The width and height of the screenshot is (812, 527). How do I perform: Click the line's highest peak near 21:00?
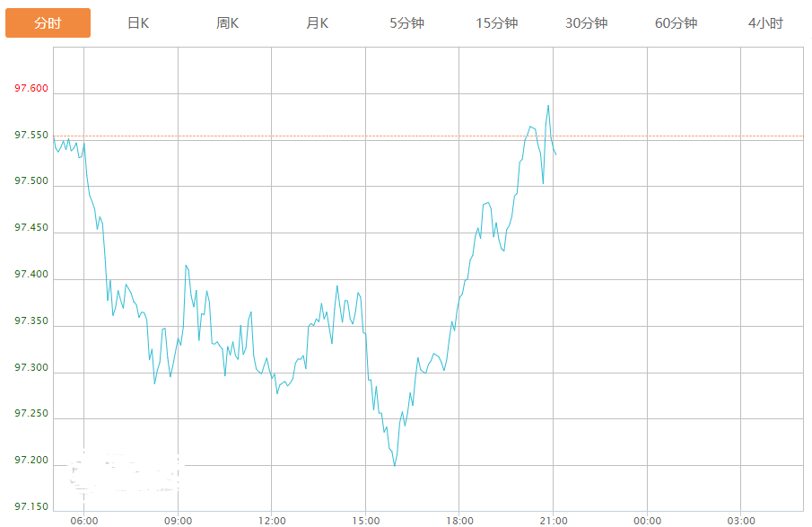[x=548, y=106]
